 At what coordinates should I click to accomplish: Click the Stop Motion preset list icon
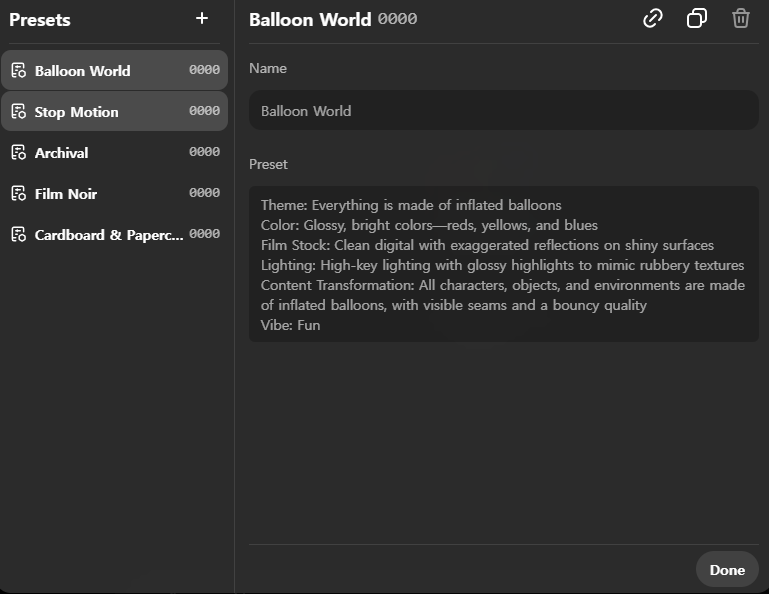click(x=19, y=112)
